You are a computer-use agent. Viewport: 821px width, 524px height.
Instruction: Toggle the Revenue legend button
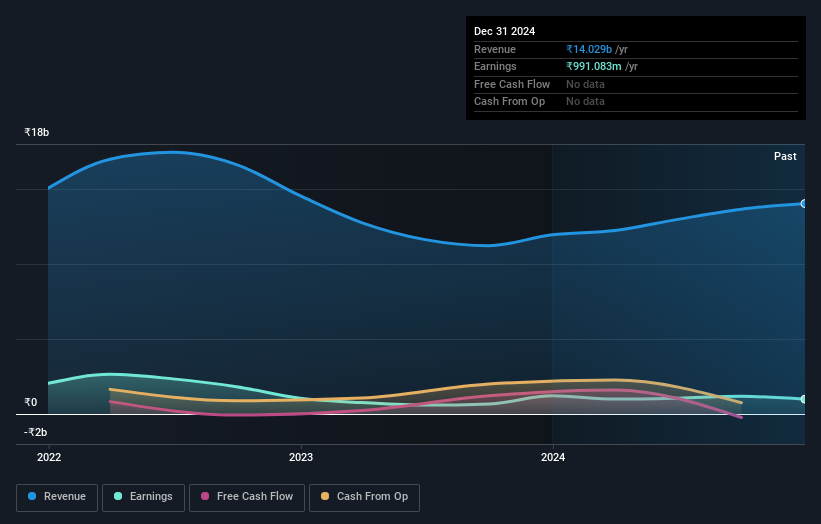[x=57, y=497]
